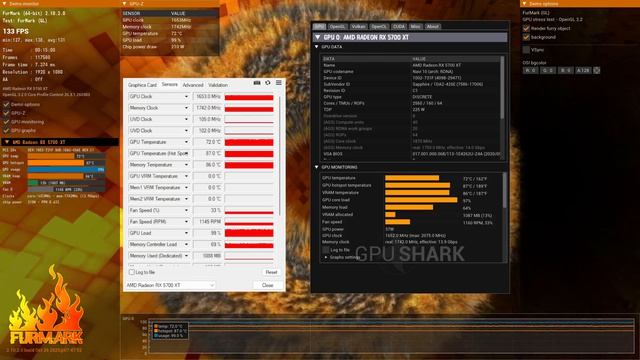Click the GPU MONITORING list scrollbar
The height and width of the screenshot is (360, 640).
click(x=504, y=190)
